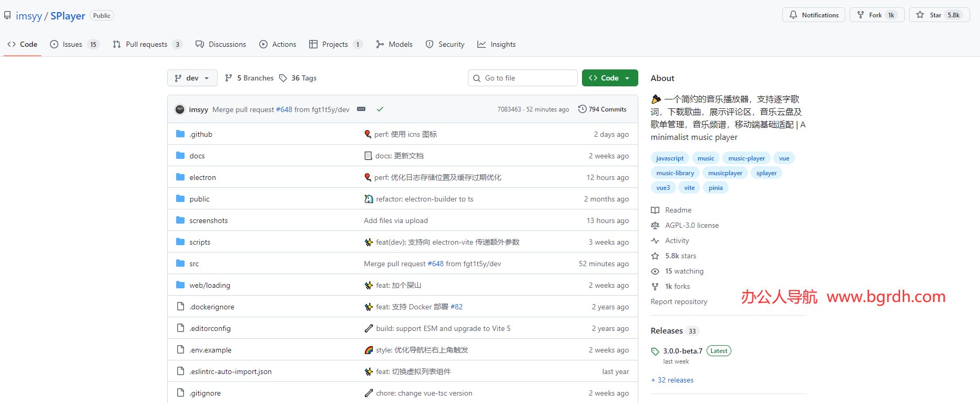Click the .github folder icon
Image resolution: width=980 pixels, height=403 pixels.
180,134
